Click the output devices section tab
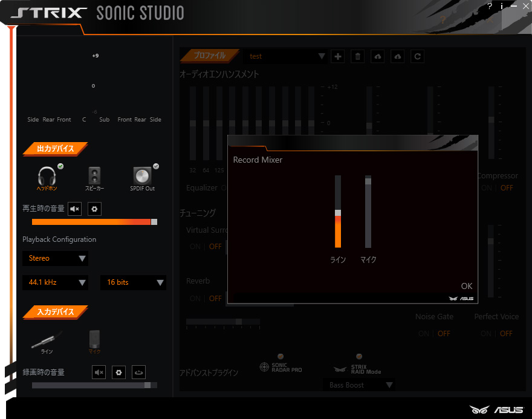 [55, 149]
